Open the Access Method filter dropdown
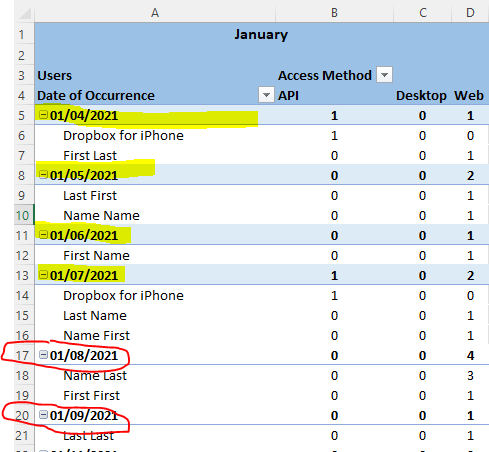Viewport: 489px width, 452px height. click(384, 75)
